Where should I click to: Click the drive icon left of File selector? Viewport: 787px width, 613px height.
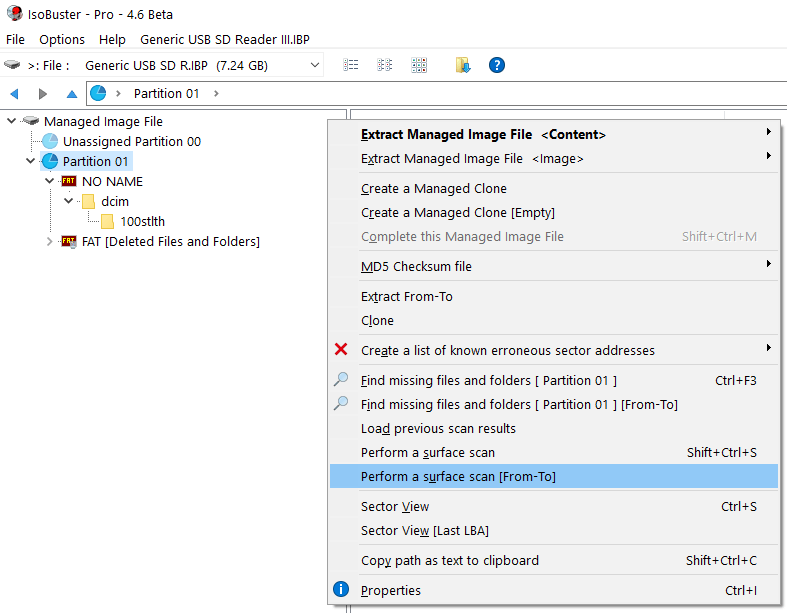(x=12, y=65)
